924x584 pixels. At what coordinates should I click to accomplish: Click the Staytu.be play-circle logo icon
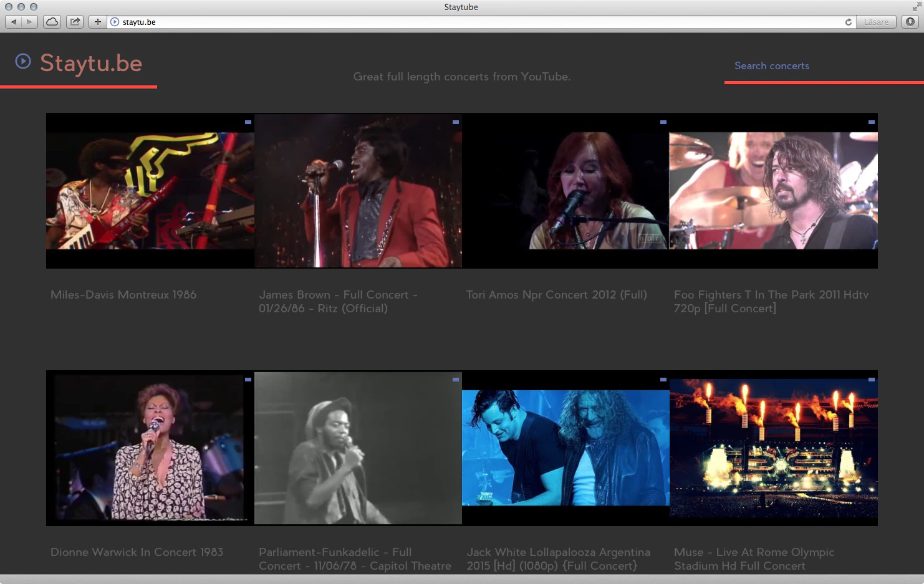(23, 61)
